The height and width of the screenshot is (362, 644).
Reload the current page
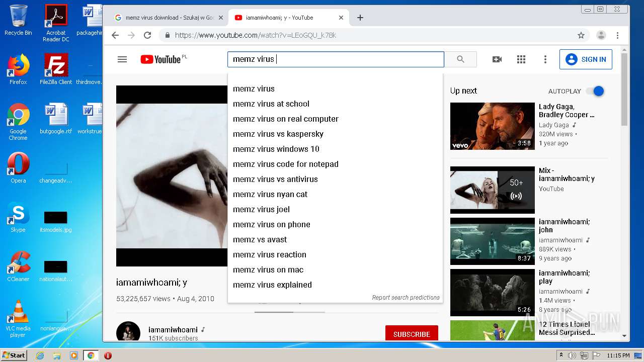pyautogui.click(x=147, y=35)
